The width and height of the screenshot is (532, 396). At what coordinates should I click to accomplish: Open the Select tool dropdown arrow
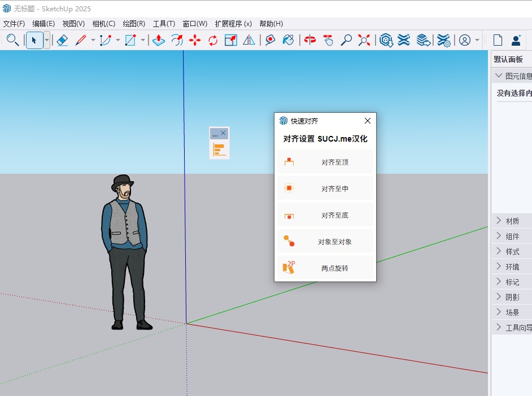tap(47, 40)
